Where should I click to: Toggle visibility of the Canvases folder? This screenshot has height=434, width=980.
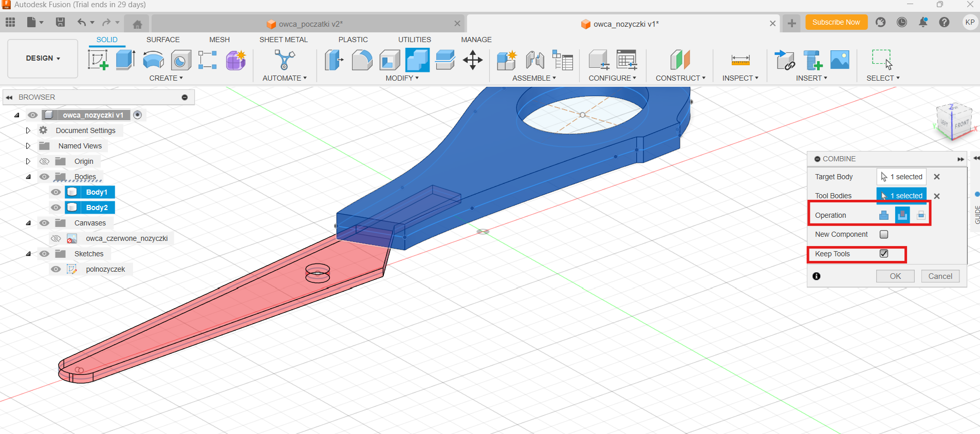[44, 223]
